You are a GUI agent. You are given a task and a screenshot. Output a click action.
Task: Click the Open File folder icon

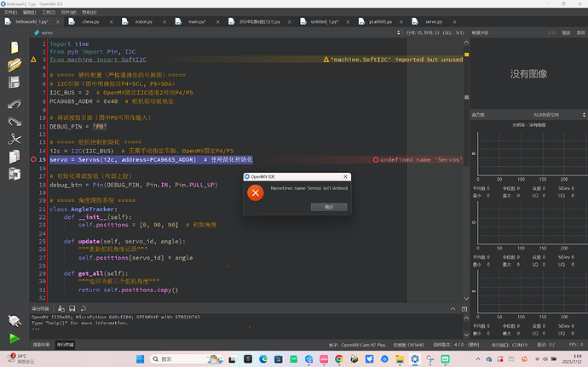tap(14, 65)
